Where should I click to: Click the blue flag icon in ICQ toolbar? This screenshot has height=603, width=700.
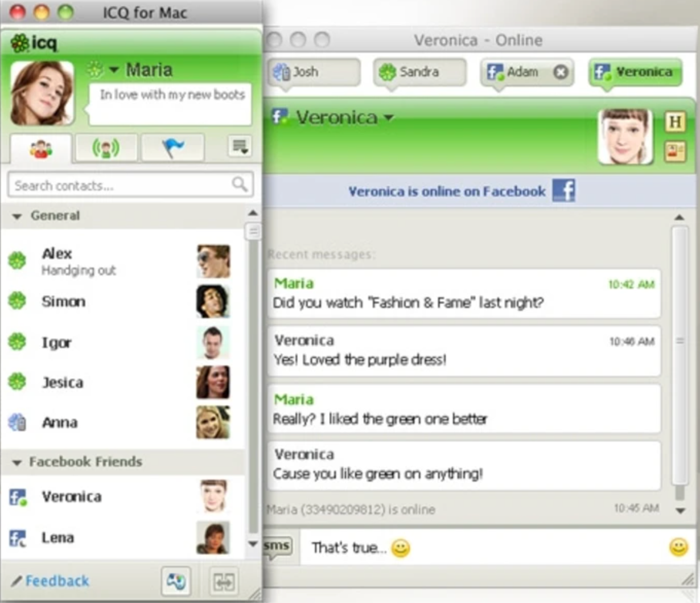(173, 148)
